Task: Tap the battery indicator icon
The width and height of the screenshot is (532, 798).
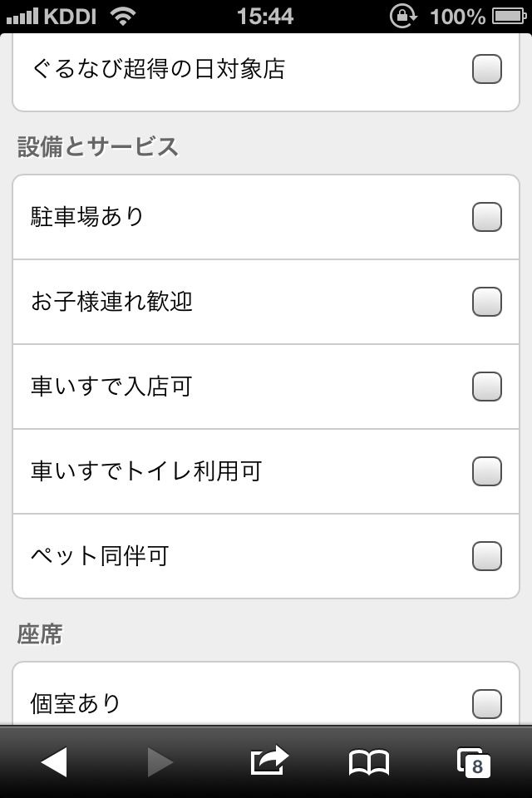Action: click(509, 16)
